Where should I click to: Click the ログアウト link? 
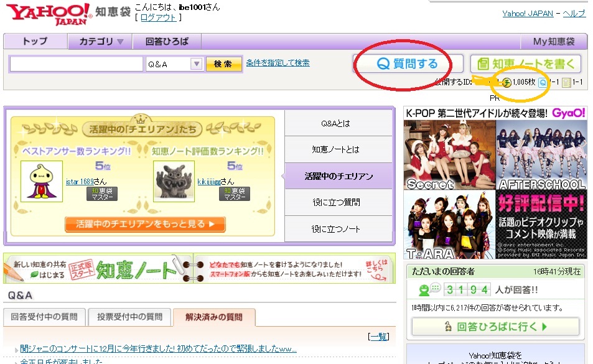click(x=159, y=17)
